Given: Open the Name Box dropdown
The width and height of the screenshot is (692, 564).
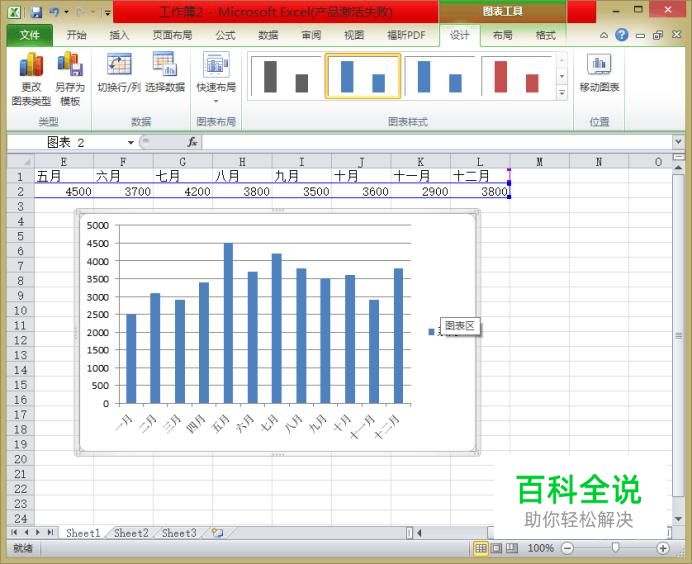Looking at the screenshot, I should (131, 143).
